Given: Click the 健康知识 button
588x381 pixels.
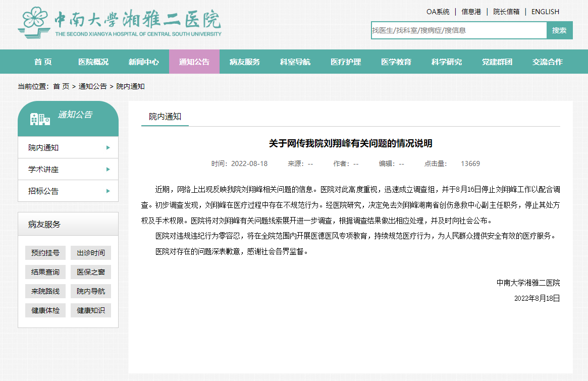Looking at the screenshot, I should (91, 310).
